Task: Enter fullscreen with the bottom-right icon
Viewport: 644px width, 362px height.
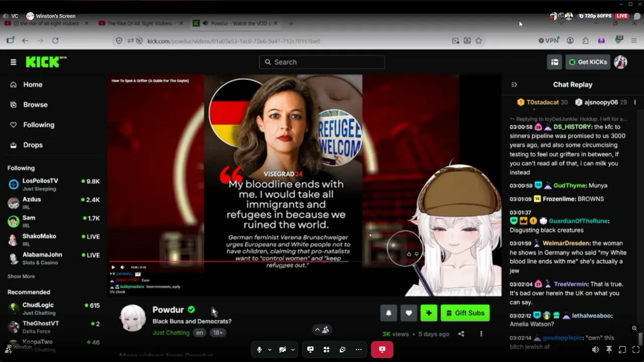Action: (x=635, y=349)
